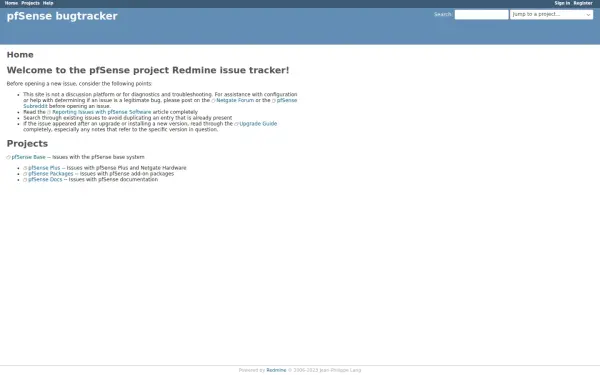The image size is (600, 375).
Task: Focus the Search input field
Action: 481,15
